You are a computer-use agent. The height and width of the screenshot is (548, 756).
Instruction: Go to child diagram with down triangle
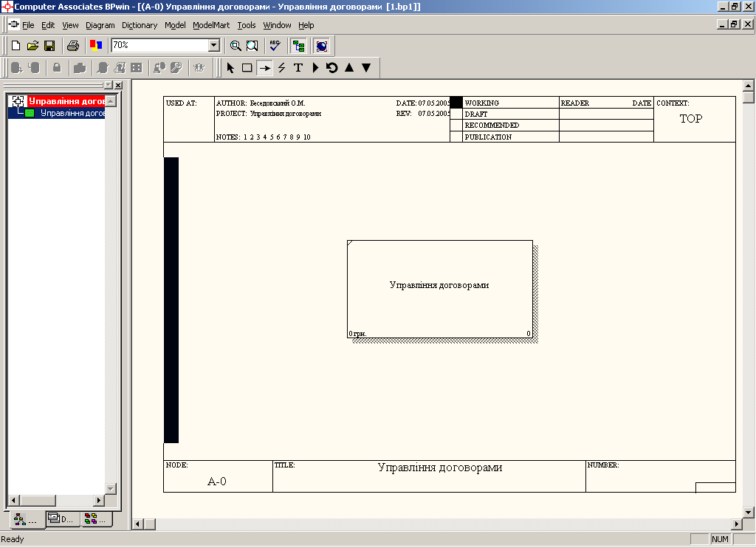(366, 68)
